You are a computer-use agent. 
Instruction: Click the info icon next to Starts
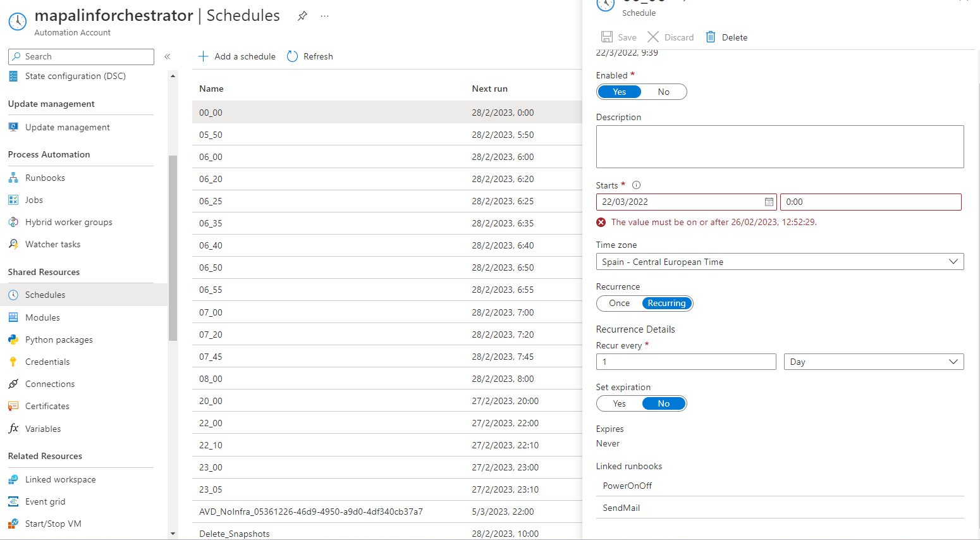[x=636, y=185]
